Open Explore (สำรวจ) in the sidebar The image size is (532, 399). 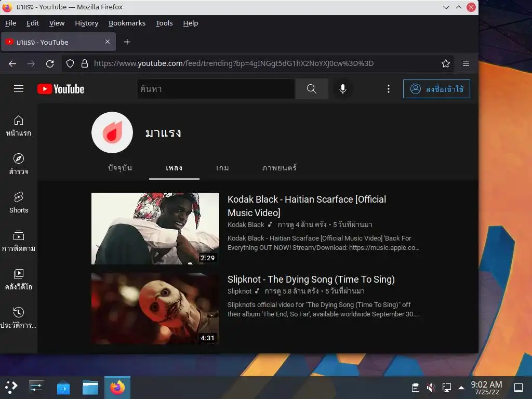(x=19, y=164)
